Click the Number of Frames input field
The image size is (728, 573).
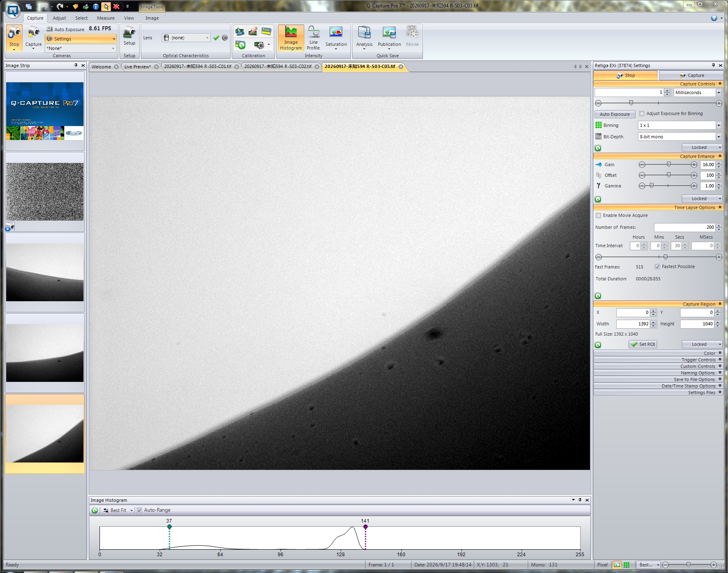(x=685, y=227)
